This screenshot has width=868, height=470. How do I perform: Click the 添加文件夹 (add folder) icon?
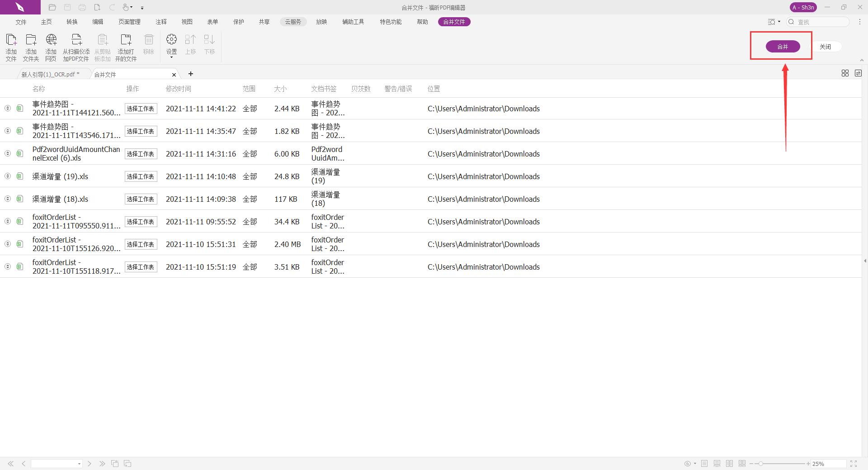tap(31, 40)
